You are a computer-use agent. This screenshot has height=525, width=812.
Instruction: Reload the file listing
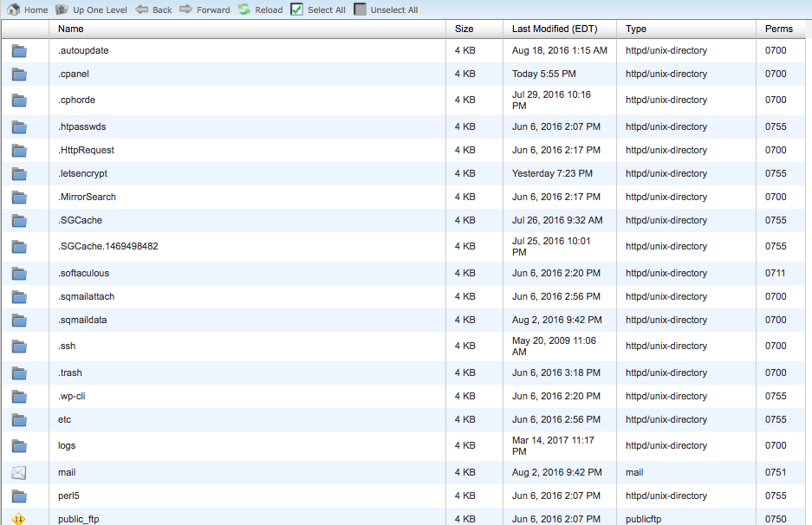click(244, 10)
